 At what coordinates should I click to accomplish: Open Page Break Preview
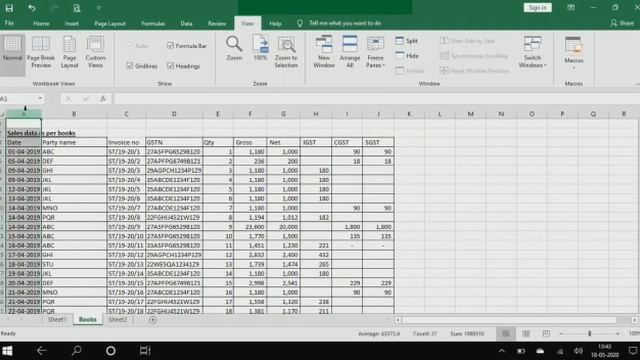(41, 52)
